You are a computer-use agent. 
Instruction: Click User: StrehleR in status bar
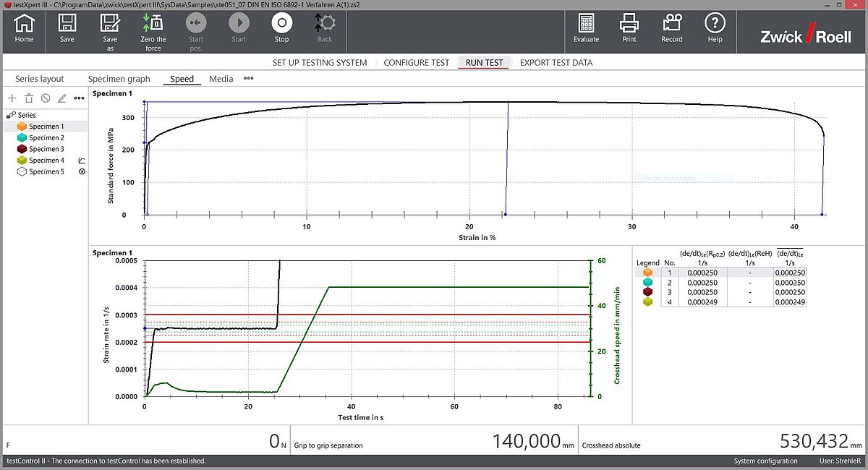pyautogui.click(x=838, y=461)
